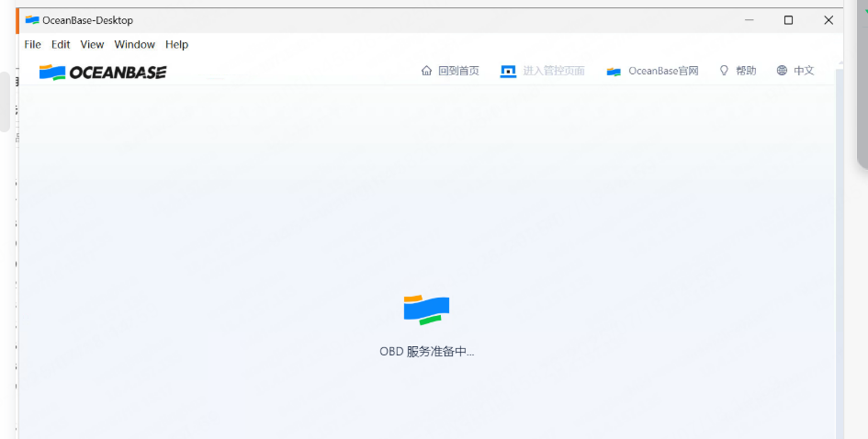Open the View menu
Screen dimensions: 868x439
[x=92, y=44]
